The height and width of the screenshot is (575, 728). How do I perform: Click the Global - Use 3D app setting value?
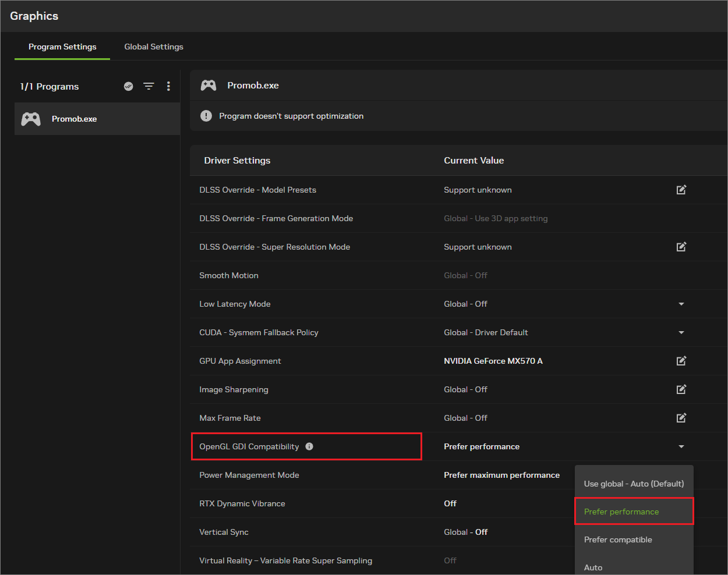(496, 218)
